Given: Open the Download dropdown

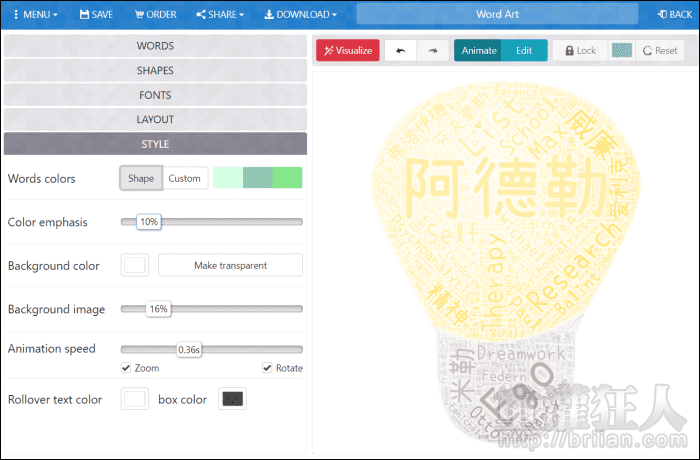Looking at the screenshot, I should point(300,15).
